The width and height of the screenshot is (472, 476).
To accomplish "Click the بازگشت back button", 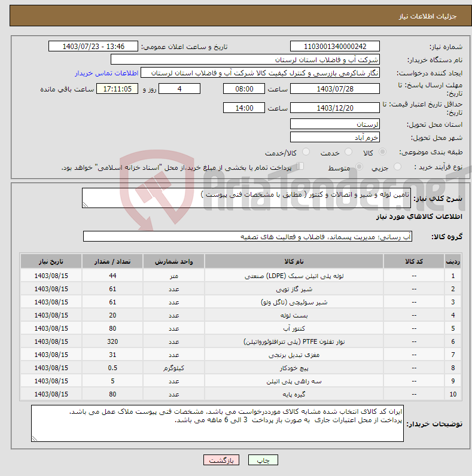I will 221,460.
